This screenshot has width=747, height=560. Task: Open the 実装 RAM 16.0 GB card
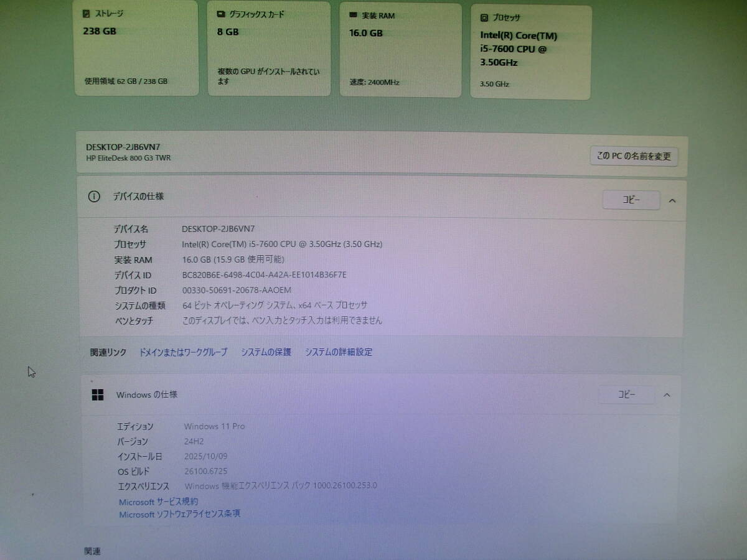click(x=401, y=50)
